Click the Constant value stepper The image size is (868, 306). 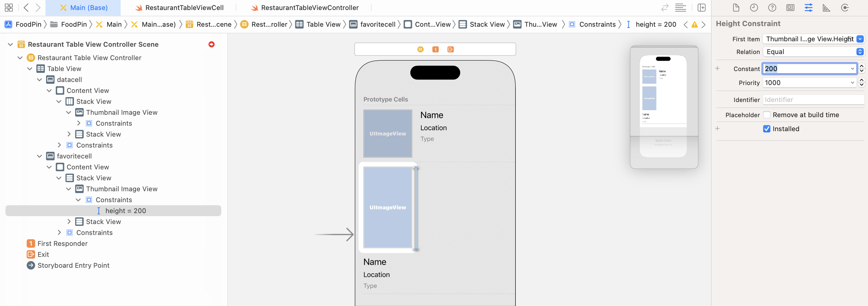862,69
